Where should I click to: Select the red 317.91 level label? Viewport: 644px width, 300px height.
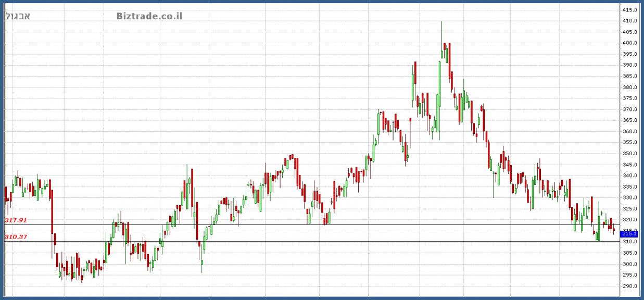16,220
